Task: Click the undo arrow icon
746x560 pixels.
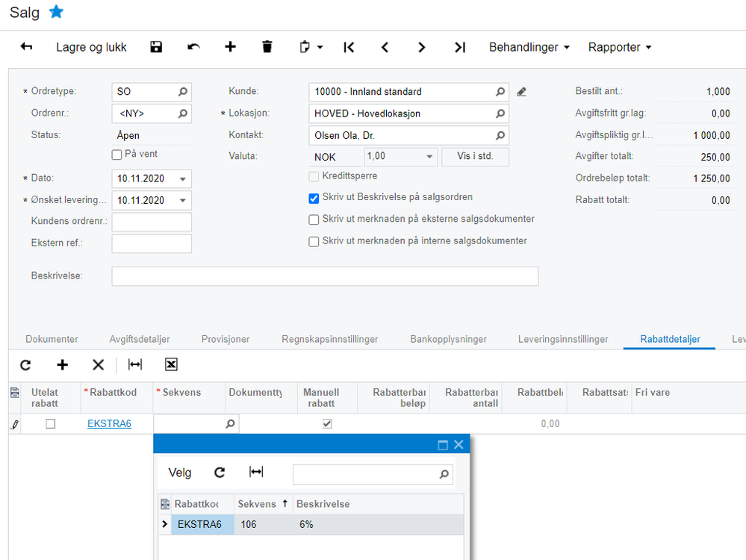Action: 193,47
